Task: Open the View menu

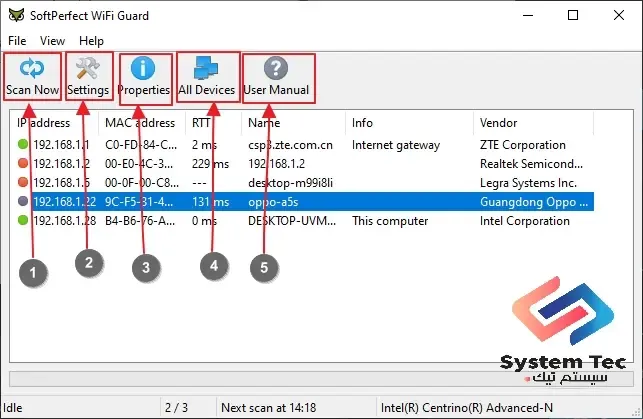Action: (52, 41)
